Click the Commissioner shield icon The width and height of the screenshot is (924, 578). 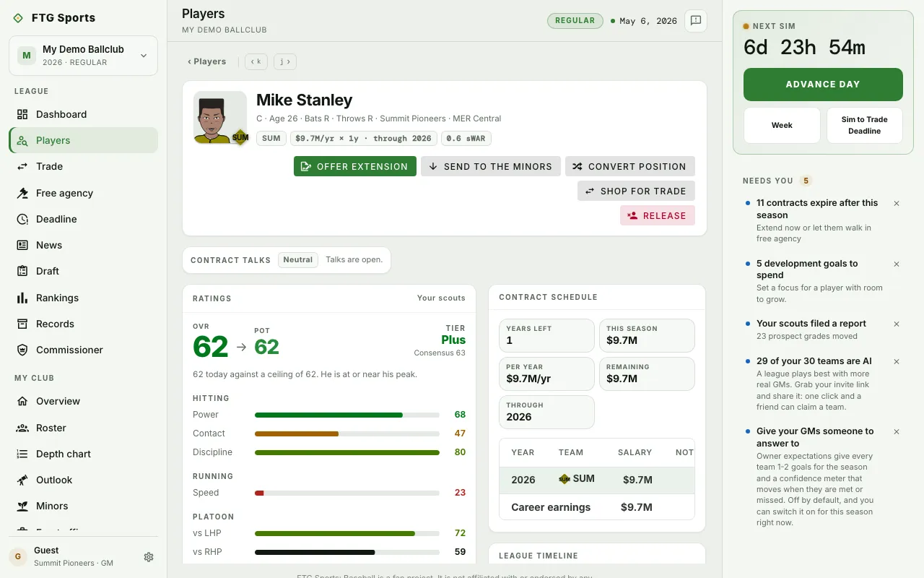pyautogui.click(x=22, y=350)
